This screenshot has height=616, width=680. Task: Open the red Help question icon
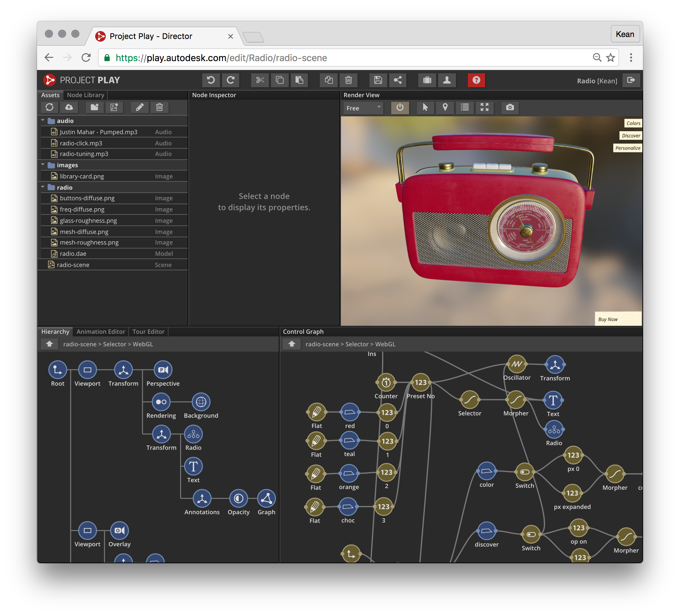[x=476, y=80]
